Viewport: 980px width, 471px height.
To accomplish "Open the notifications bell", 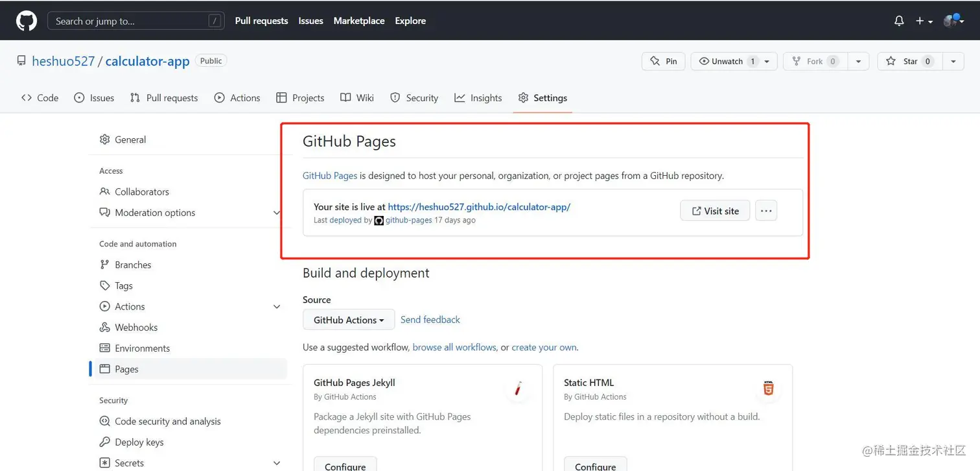I will click(x=899, y=21).
